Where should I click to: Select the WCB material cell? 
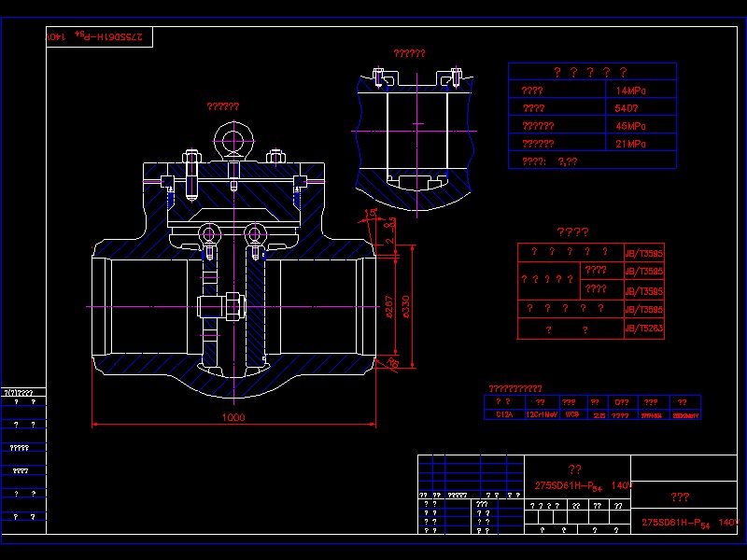tap(571, 414)
